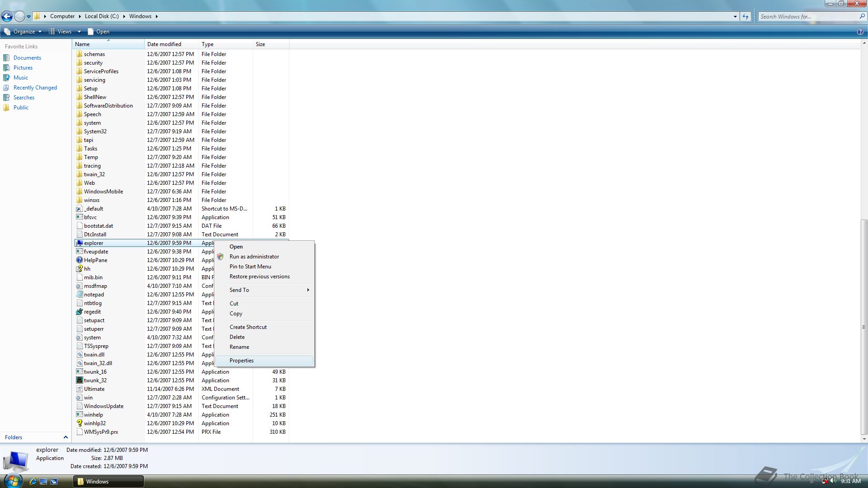Click Local Disk (C:) breadcrumb
The height and width of the screenshot is (488, 868).
tap(102, 16)
